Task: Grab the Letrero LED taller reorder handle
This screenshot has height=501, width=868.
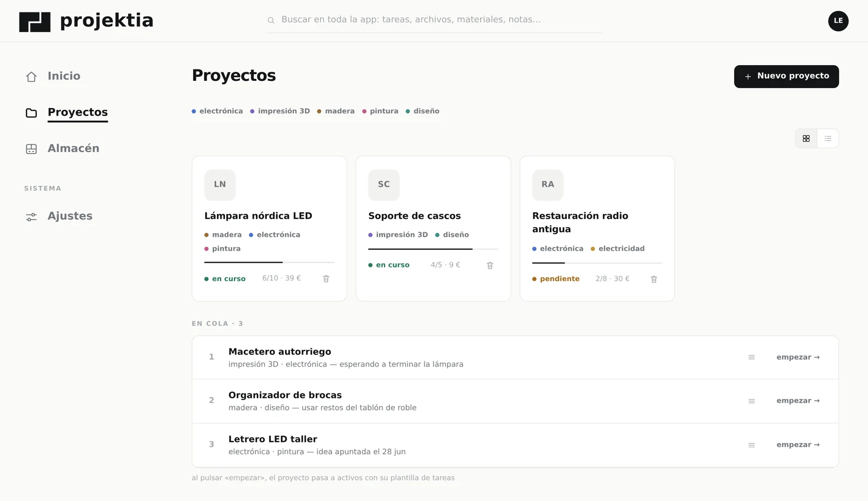Action: coord(751,445)
